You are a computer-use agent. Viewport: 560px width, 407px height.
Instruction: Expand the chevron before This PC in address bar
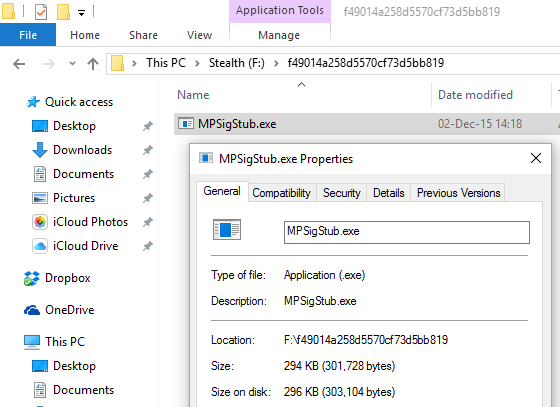click(x=134, y=64)
